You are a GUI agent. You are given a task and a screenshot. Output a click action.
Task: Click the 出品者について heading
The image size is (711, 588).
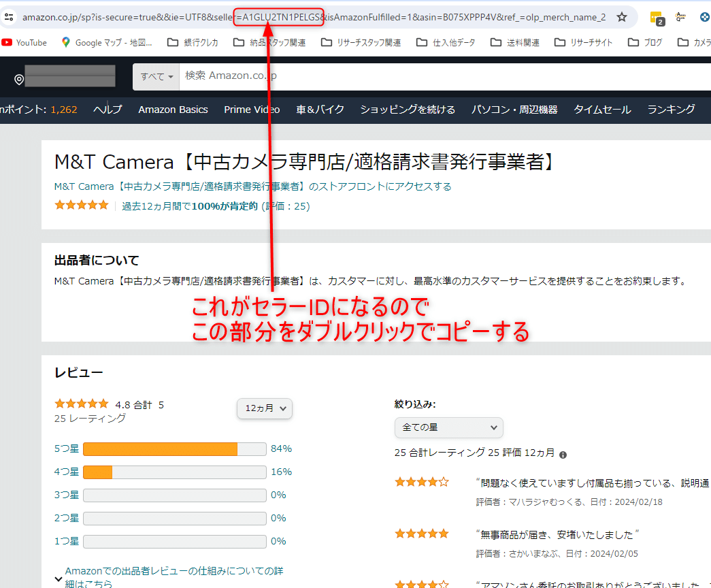97,261
